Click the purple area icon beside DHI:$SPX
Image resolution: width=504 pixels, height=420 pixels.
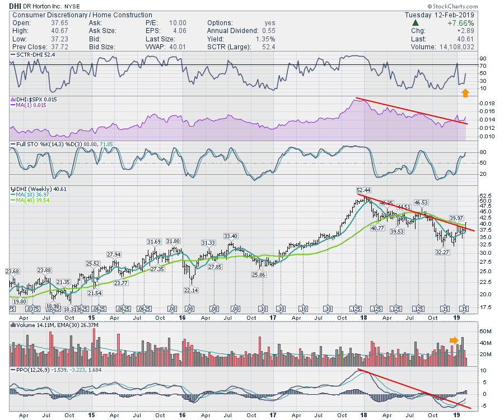coord(13,99)
